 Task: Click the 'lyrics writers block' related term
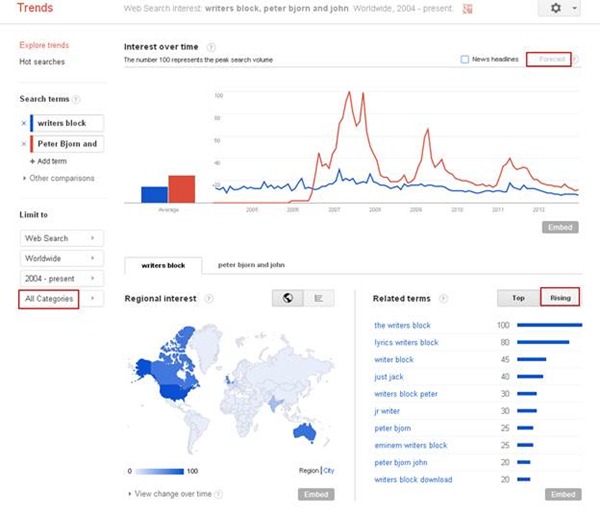[x=406, y=342]
